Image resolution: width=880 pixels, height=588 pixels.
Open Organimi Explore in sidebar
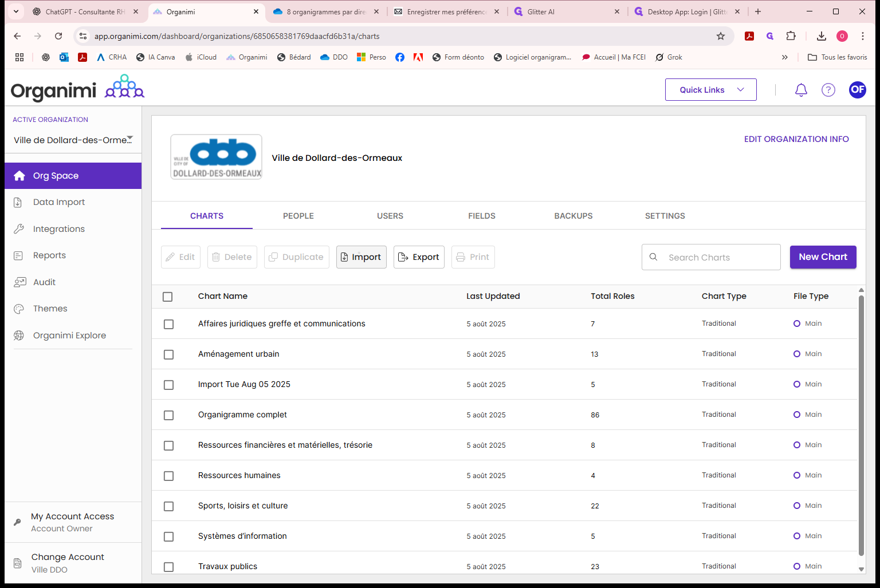coord(73,336)
